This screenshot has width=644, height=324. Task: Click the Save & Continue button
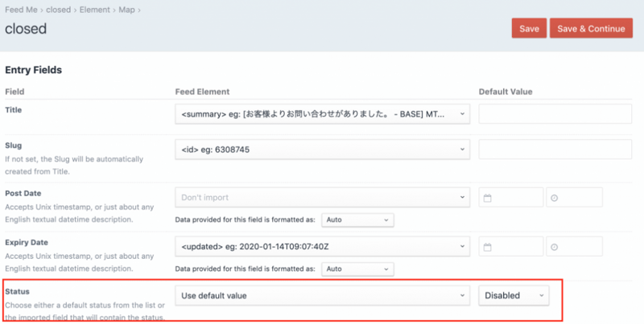pos(591,28)
